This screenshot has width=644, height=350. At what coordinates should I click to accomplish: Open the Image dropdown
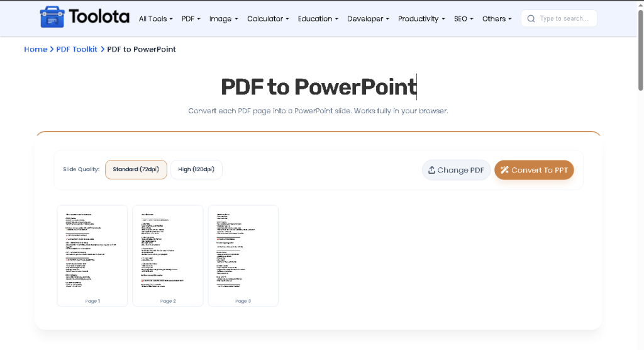pos(223,19)
